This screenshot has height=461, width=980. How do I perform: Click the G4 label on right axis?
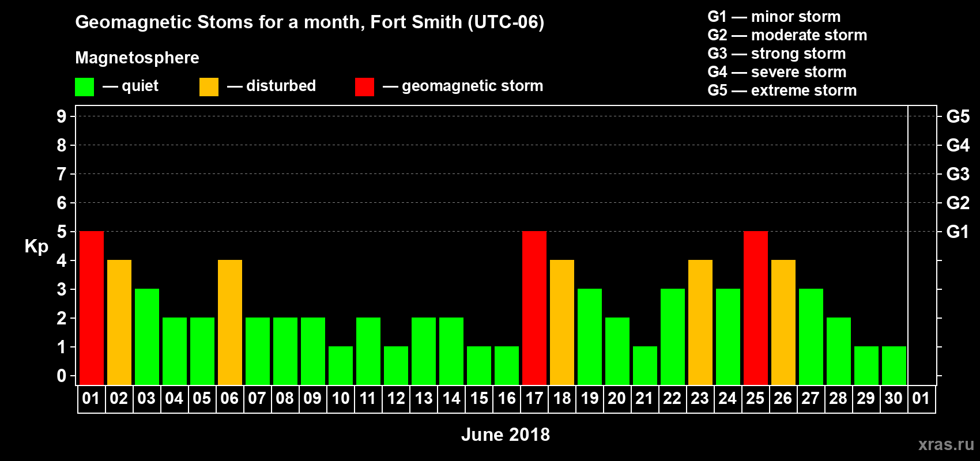click(x=958, y=145)
